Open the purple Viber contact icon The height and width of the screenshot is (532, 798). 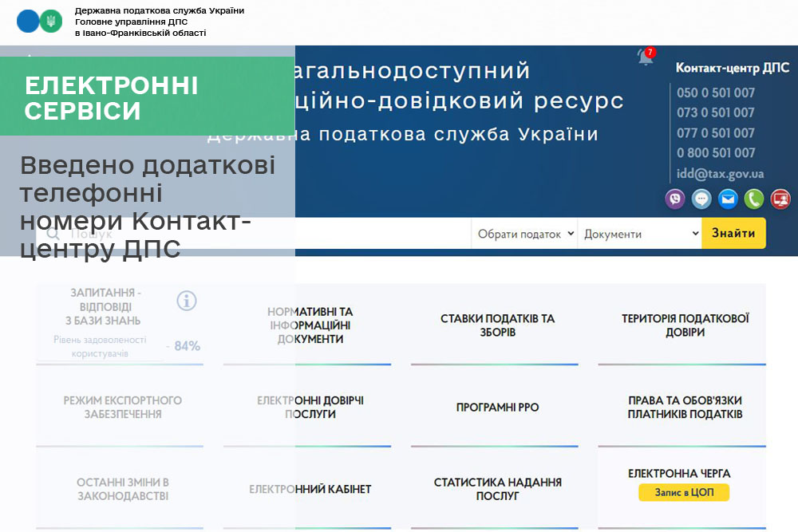click(x=675, y=199)
